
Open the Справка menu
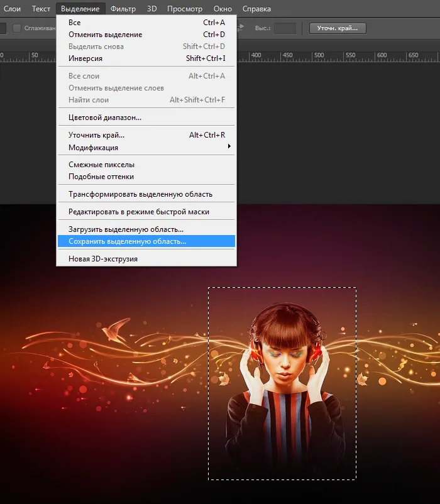(256, 9)
